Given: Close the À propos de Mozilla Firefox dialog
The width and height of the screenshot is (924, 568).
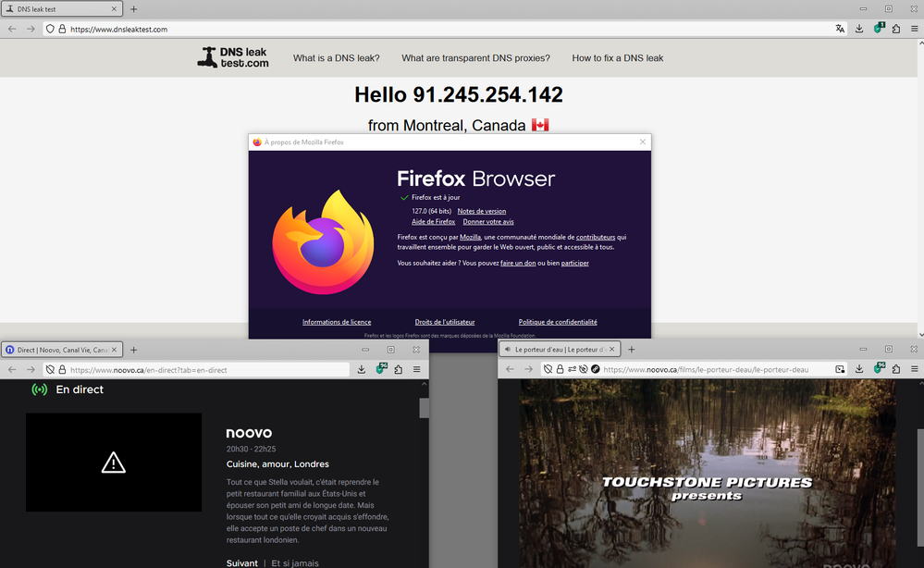Looking at the screenshot, I should pyautogui.click(x=642, y=142).
